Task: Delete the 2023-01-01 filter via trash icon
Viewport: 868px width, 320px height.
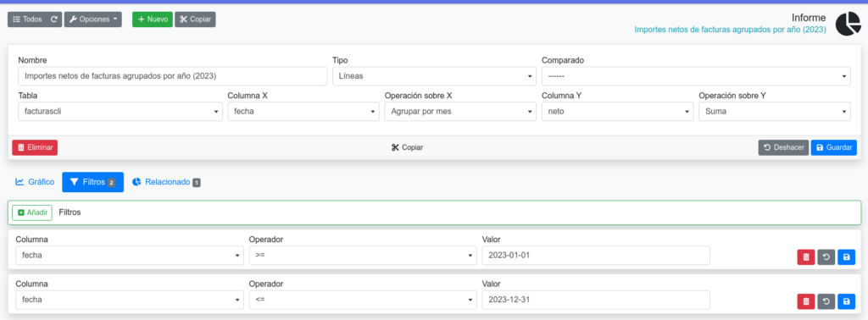Action: point(806,257)
